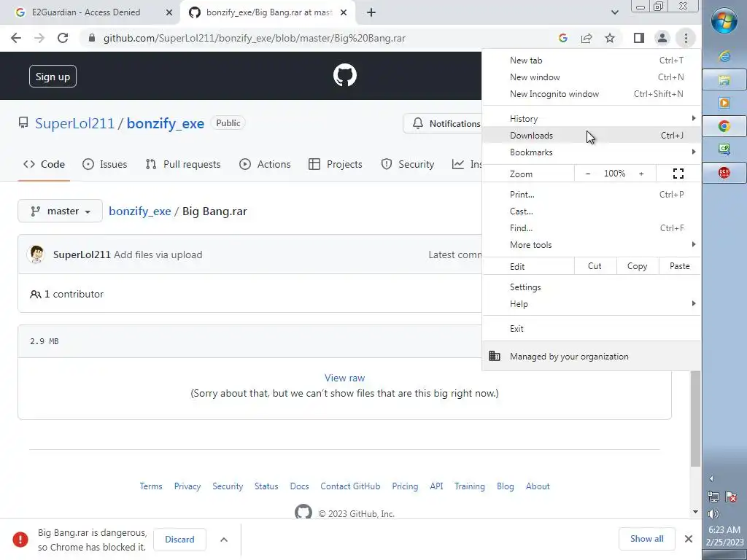747x560 pixels.
Task: Select New Incognito window menu item
Action: pos(591,94)
